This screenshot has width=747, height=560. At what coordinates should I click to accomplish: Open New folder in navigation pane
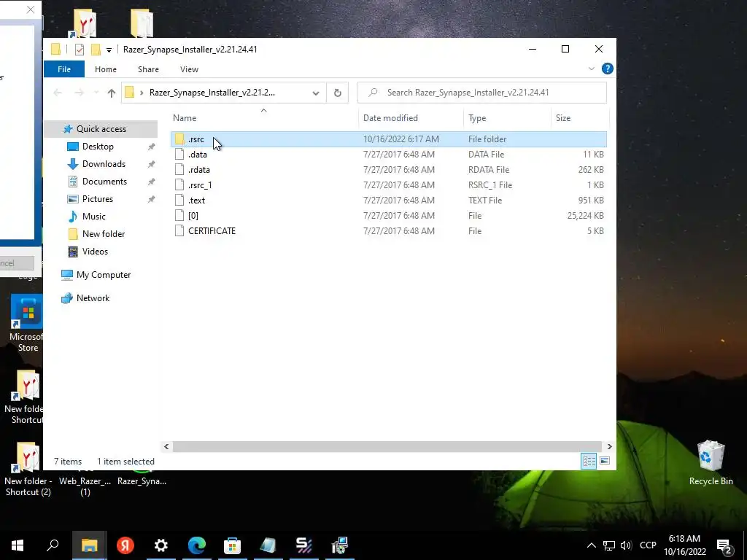click(104, 234)
